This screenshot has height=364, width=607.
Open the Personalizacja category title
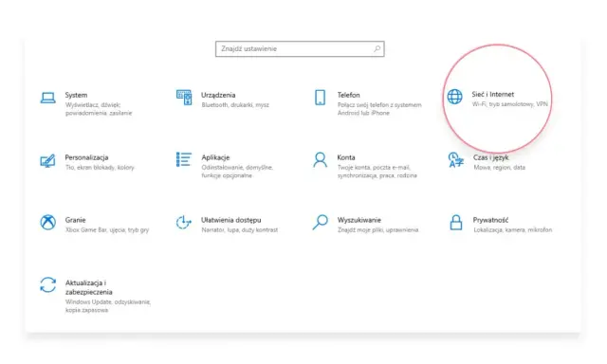[86, 157]
